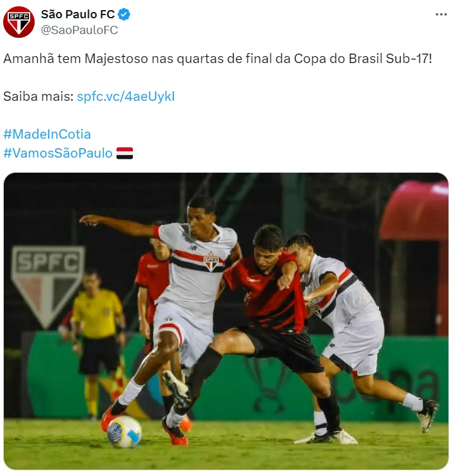Click the SPFC crest on the white jersey
The width and height of the screenshot is (456, 476).
(x=211, y=262)
